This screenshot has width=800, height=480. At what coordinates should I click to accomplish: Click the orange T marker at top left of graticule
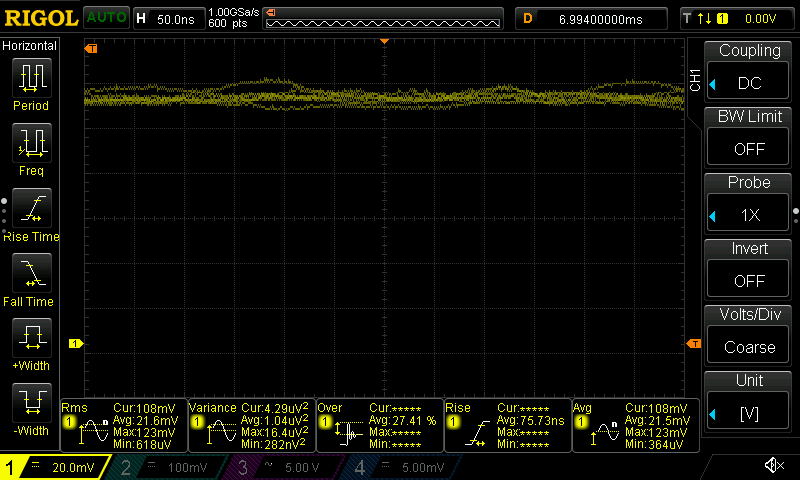pos(91,48)
